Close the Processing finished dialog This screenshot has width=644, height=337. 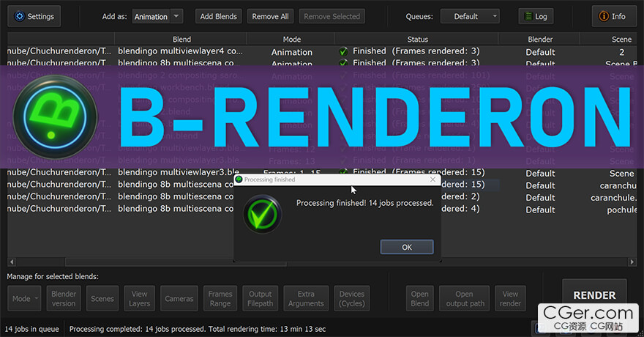click(433, 179)
